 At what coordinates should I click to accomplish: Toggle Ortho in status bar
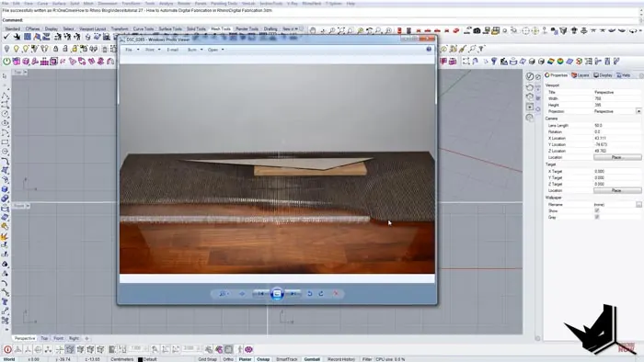tap(228, 359)
